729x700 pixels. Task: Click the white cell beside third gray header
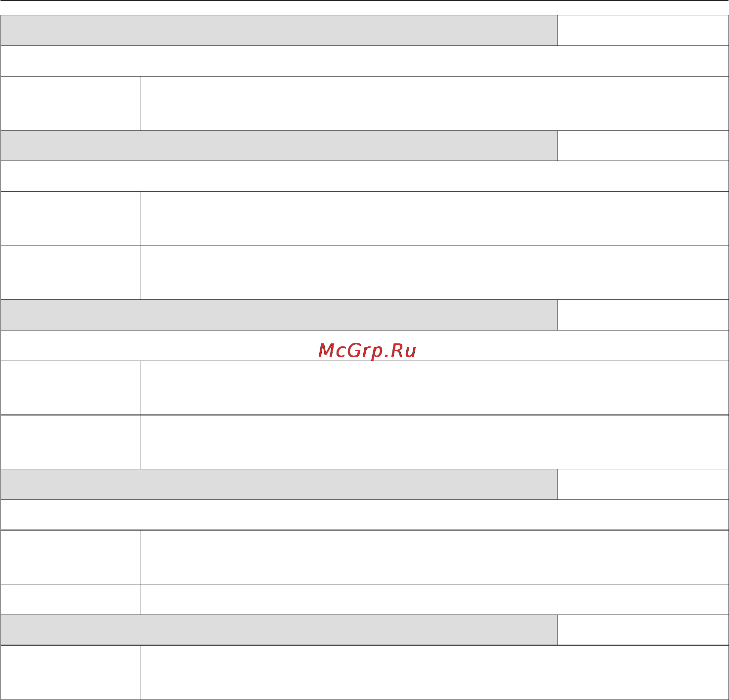643,315
